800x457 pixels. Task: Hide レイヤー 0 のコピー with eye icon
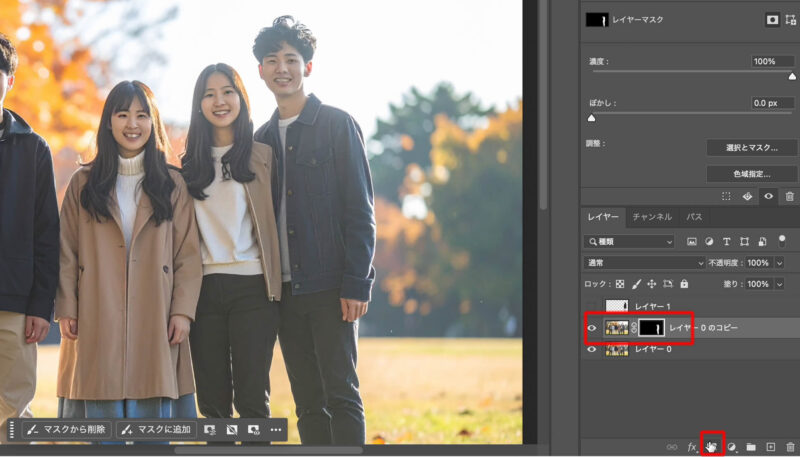pyautogui.click(x=592, y=328)
